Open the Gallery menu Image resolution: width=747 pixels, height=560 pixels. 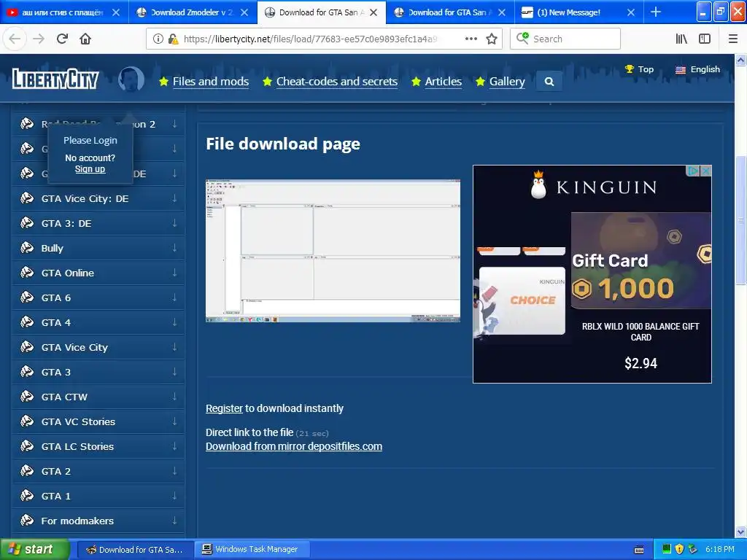(507, 82)
